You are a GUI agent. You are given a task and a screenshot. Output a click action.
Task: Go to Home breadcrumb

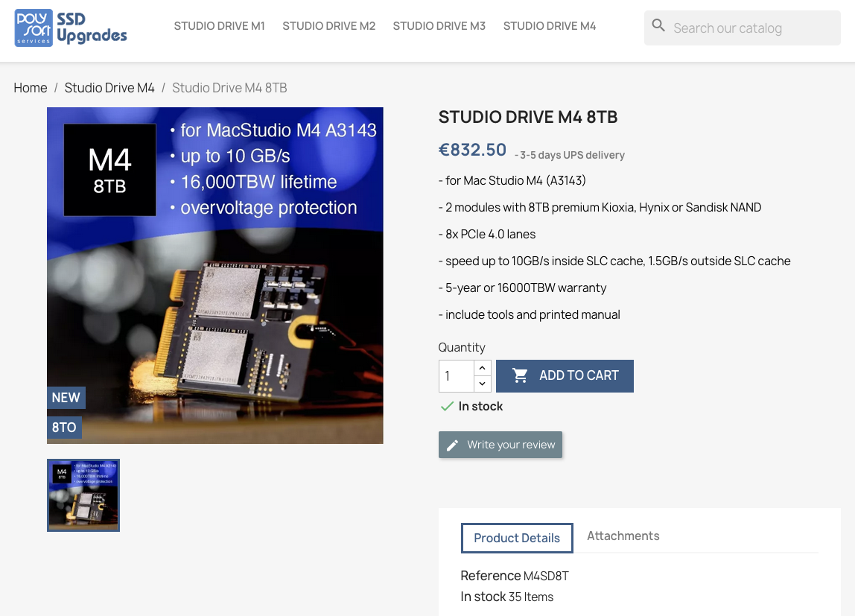click(31, 88)
